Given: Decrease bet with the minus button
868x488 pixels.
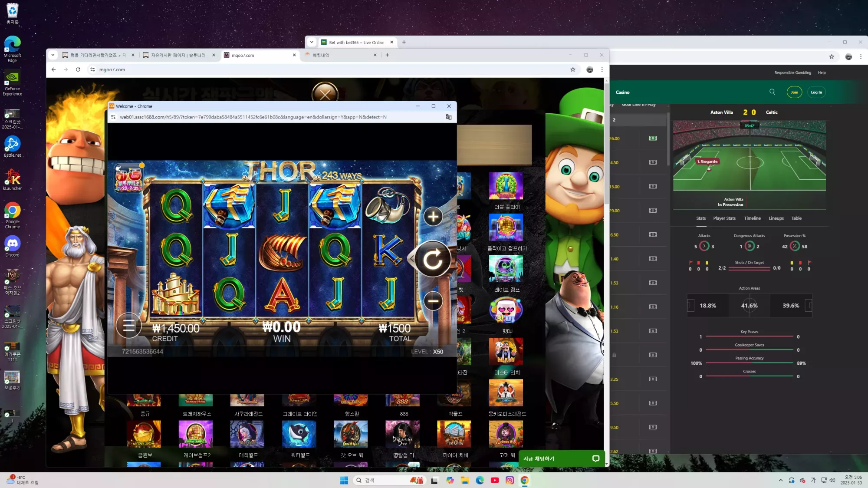Looking at the screenshot, I should coord(433,300).
